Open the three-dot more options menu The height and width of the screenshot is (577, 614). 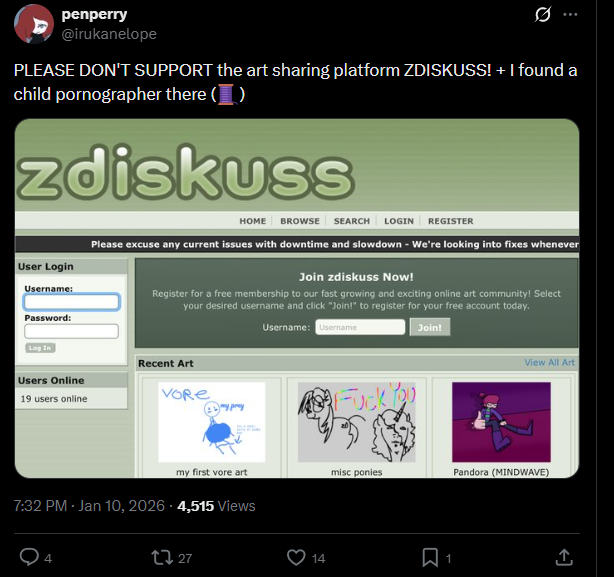571,15
